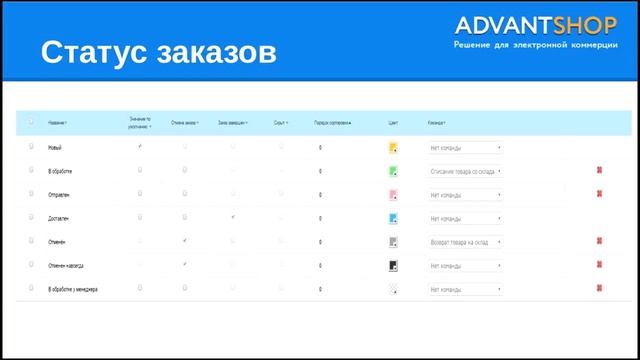
Task: Click the 'Отправлен' status name
Action: point(59,195)
